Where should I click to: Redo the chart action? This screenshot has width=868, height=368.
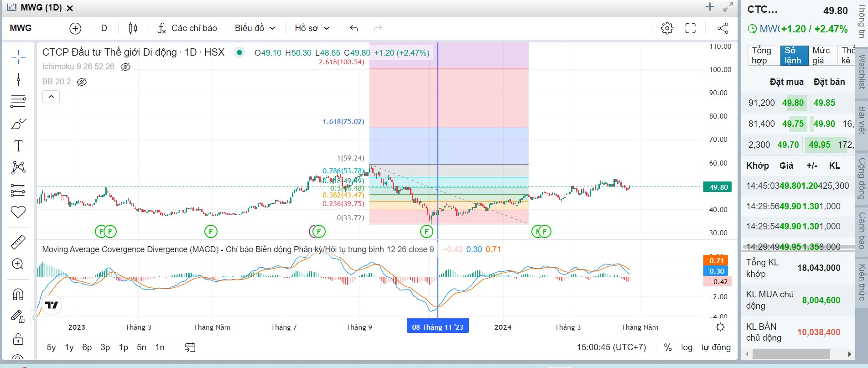tap(378, 28)
